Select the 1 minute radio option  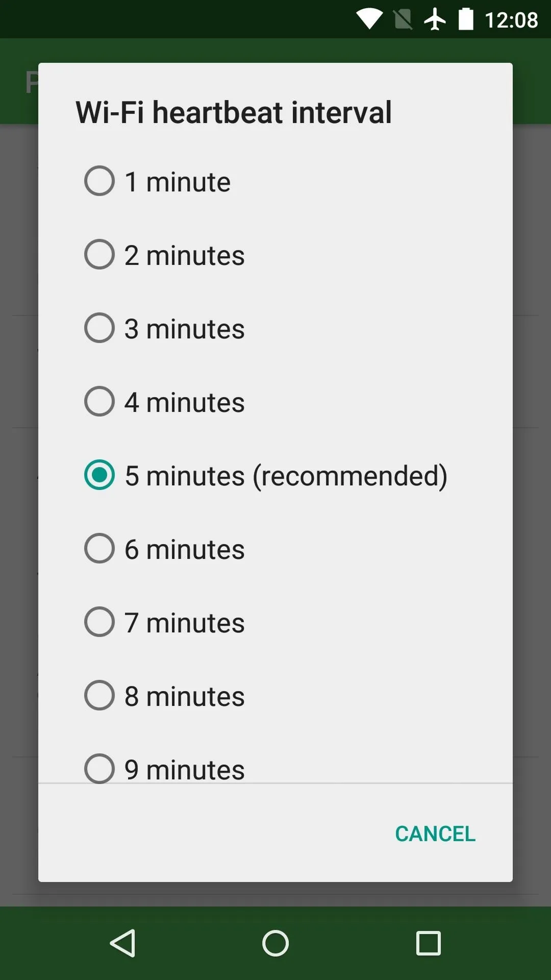click(275, 182)
